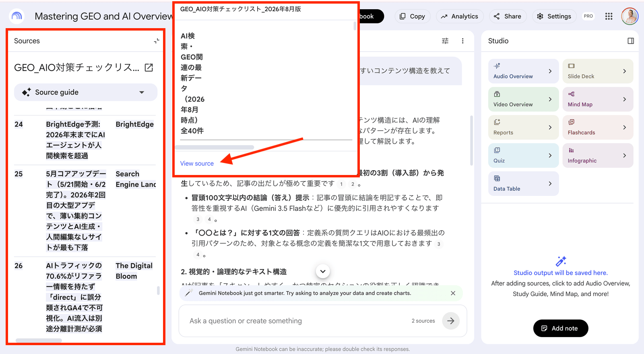Click the Reports icon
This screenshot has height=354, width=644.
point(497,122)
